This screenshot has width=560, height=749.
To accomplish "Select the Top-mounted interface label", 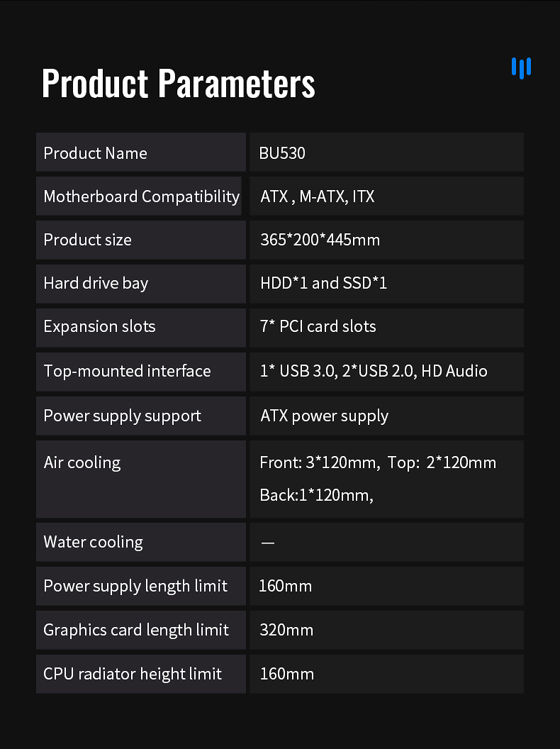I will [x=127, y=371].
